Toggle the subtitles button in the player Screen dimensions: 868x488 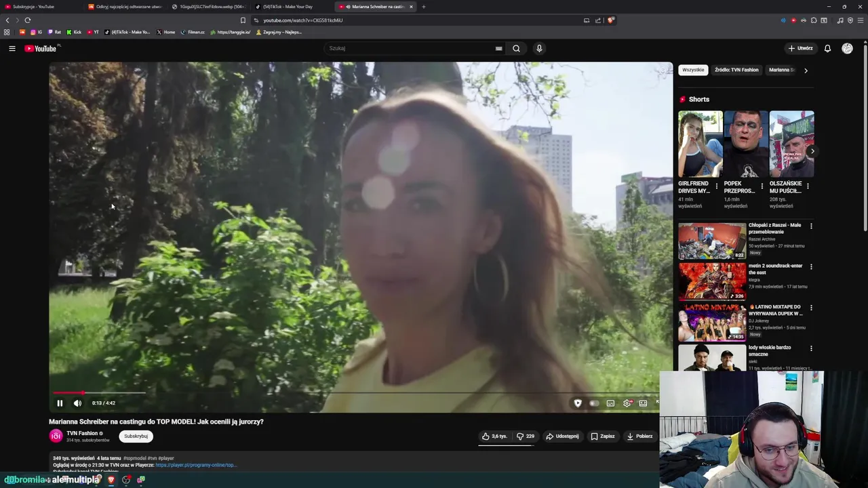610,403
